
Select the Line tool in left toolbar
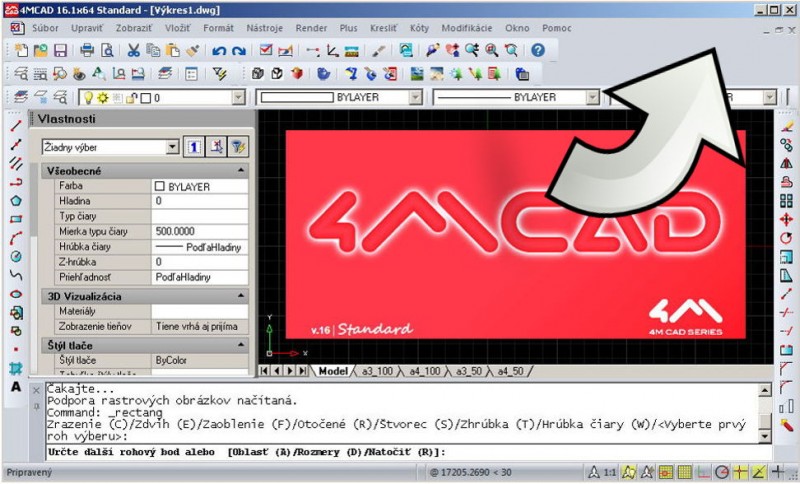(x=16, y=126)
